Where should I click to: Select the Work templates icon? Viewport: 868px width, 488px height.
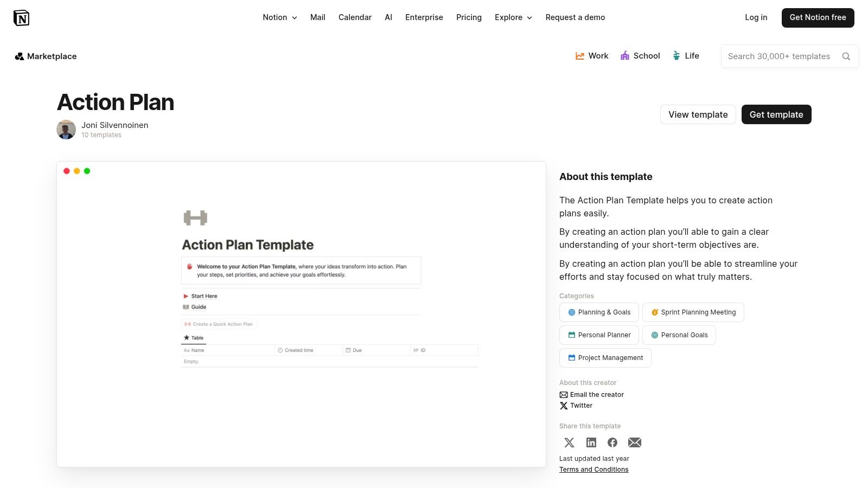(x=579, y=55)
